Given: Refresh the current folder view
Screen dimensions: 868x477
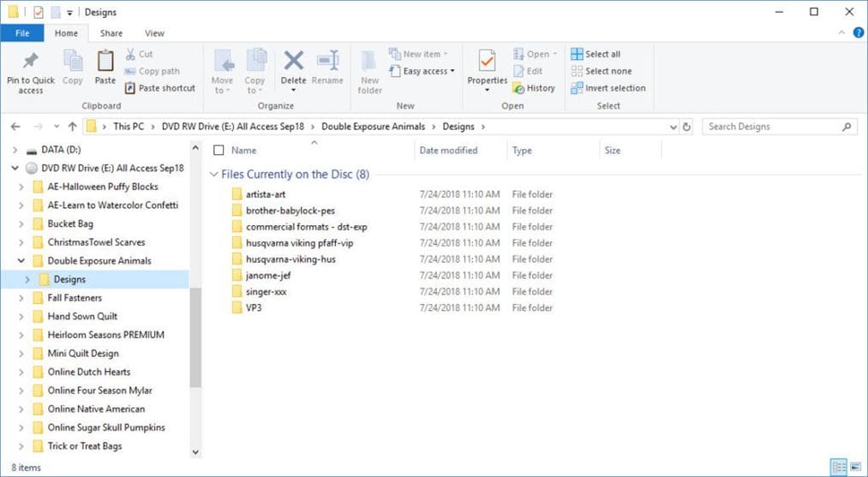Looking at the screenshot, I should pos(686,127).
